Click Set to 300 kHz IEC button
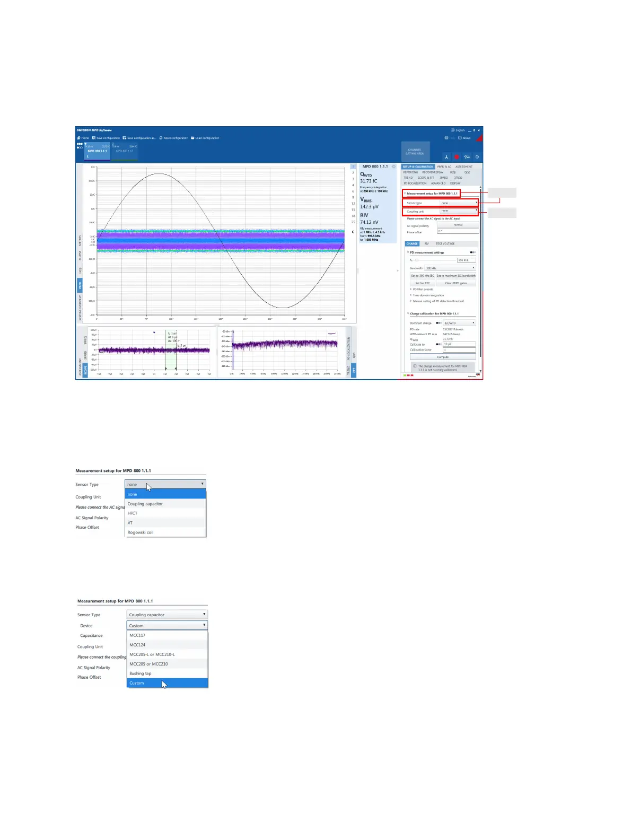This screenshot has width=631, height=840. 423,276
